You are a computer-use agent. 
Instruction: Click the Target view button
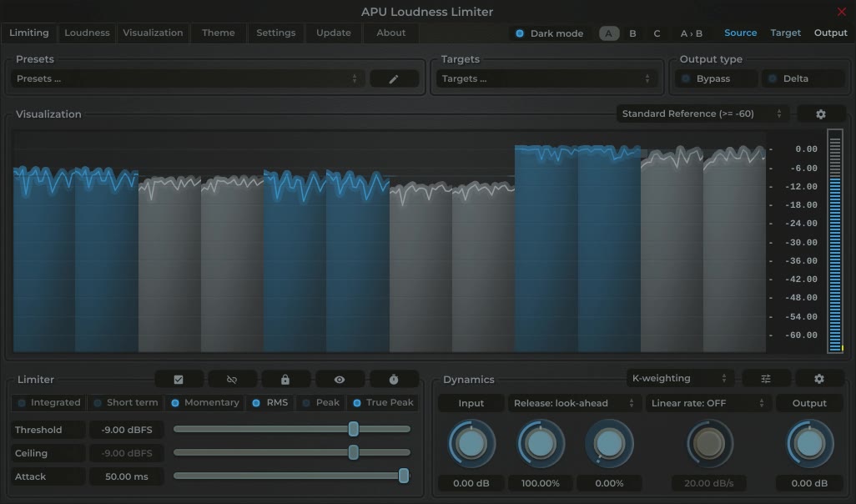click(x=786, y=33)
